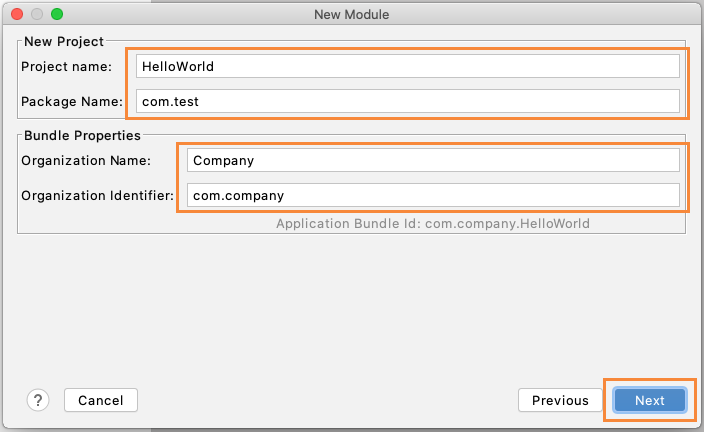The width and height of the screenshot is (704, 432).
Task: Click the Next button
Action: [650, 400]
